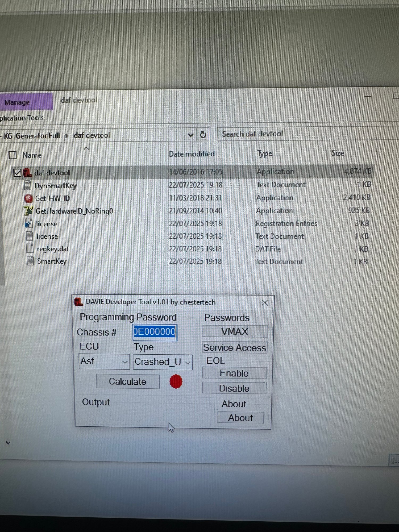Screen dimensions: 399x532
Task: Click the Calculate button
Action: [x=128, y=382]
